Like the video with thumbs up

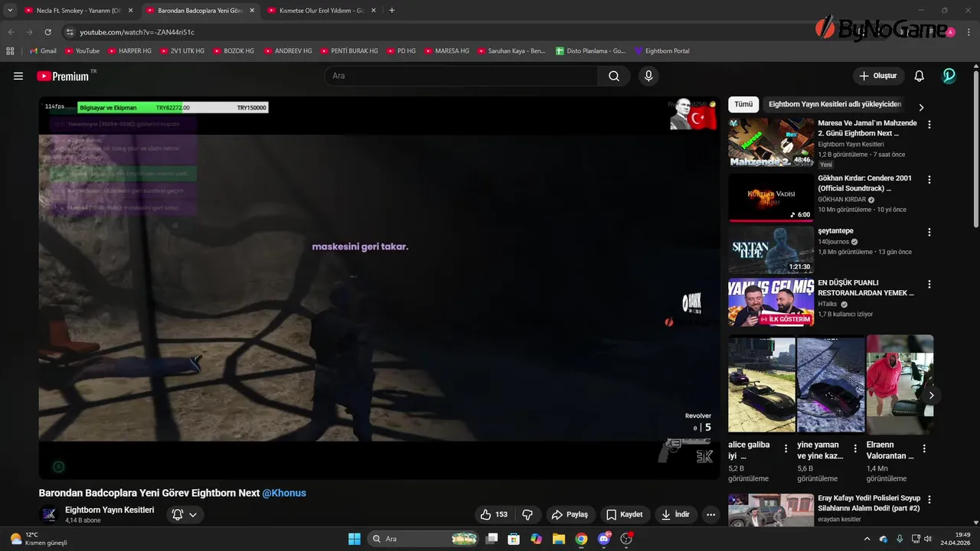pos(494,515)
